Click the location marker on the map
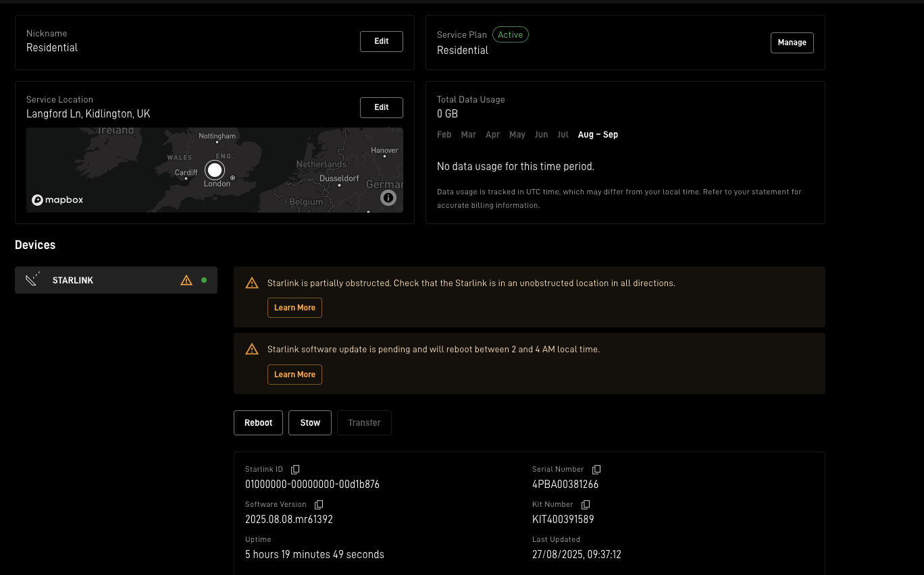 215,169
